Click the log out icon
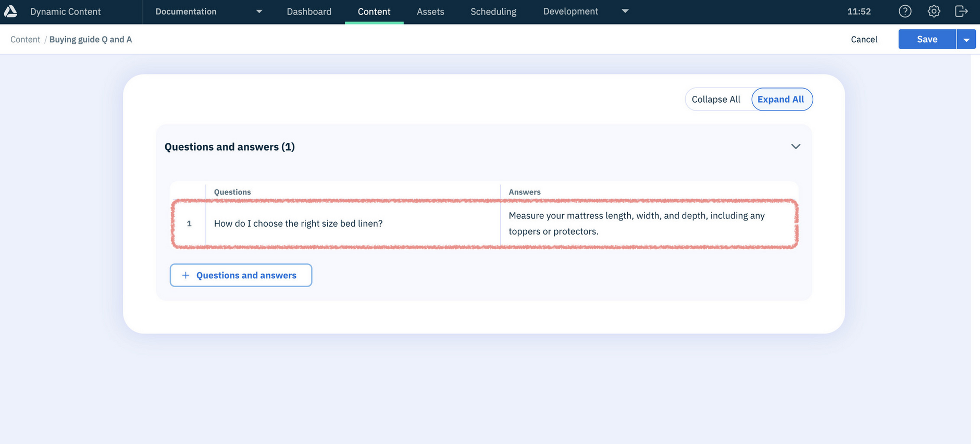 click(961, 11)
